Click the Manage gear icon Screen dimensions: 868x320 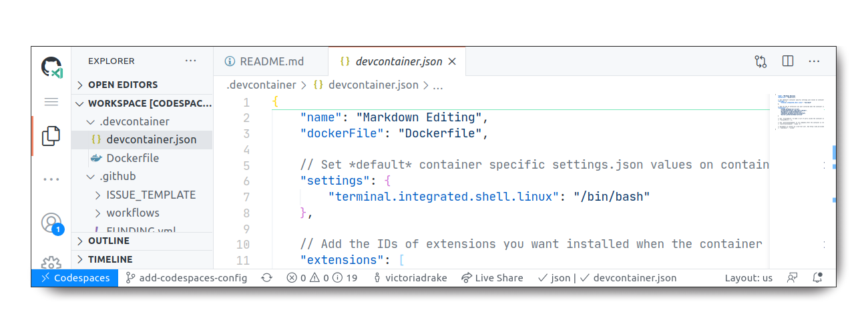(x=51, y=263)
